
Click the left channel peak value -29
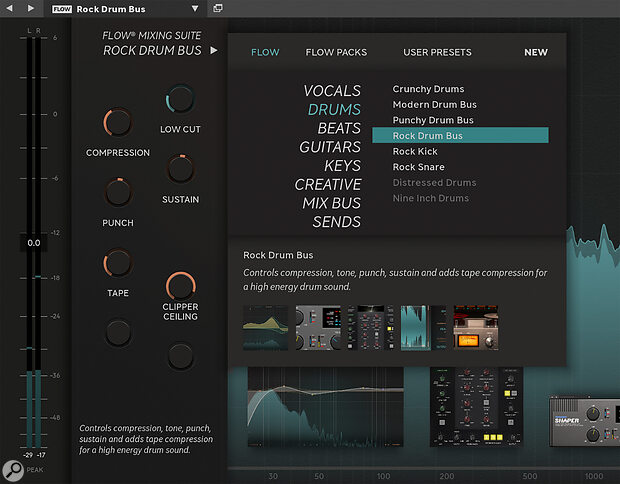pyautogui.click(x=28, y=455)
